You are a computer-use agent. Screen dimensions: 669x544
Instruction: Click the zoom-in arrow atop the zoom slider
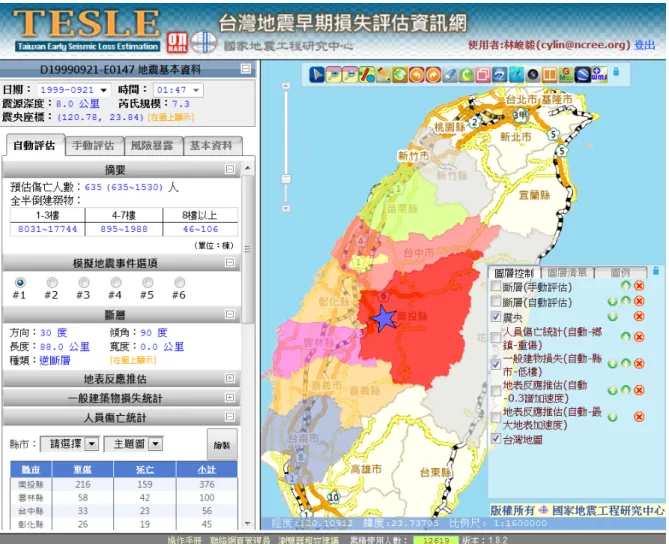(286, 86)
